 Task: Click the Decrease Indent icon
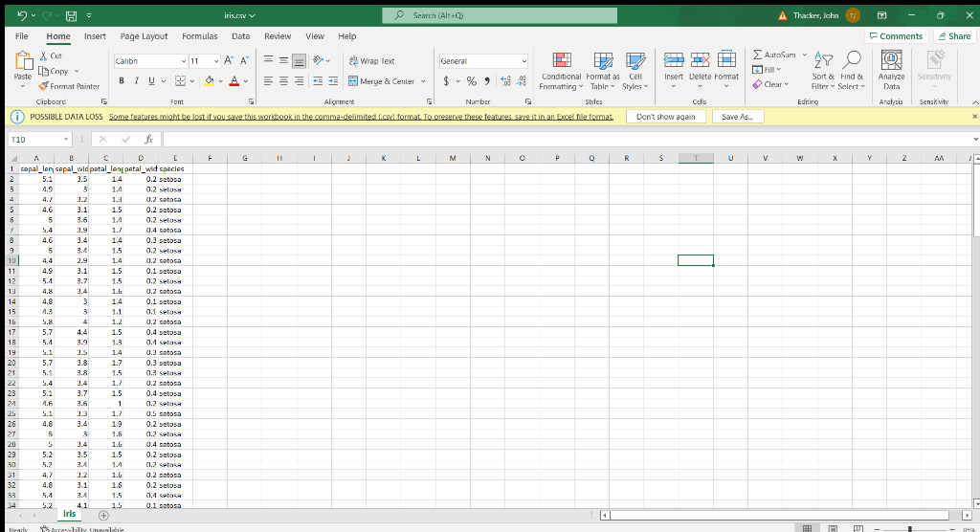(318, 80)
